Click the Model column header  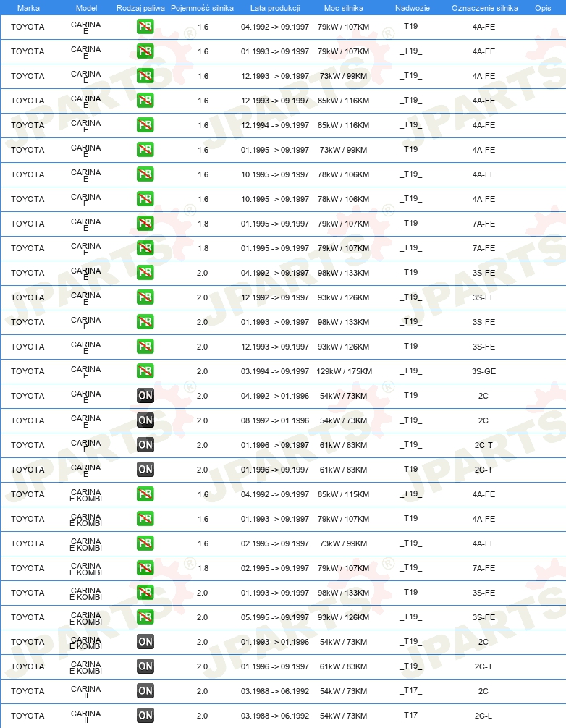point(86,8)
